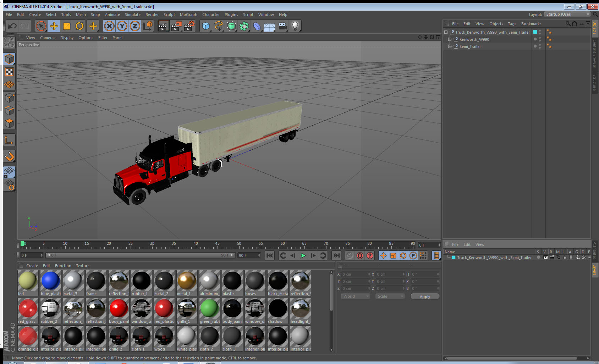Open the Sculpt menu
This screenshot has width=599, height=364.
169,15
